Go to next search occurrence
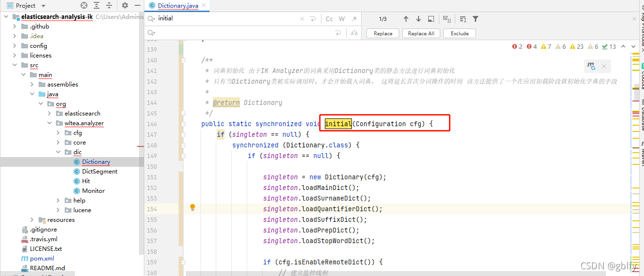The height and width of the screenshot is (276, 644). pos(418,19)
